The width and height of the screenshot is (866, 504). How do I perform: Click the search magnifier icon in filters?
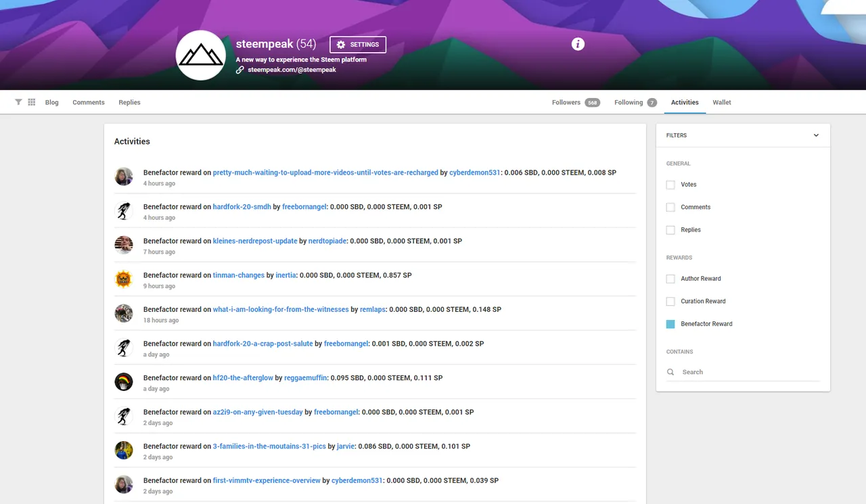point(670,372)
